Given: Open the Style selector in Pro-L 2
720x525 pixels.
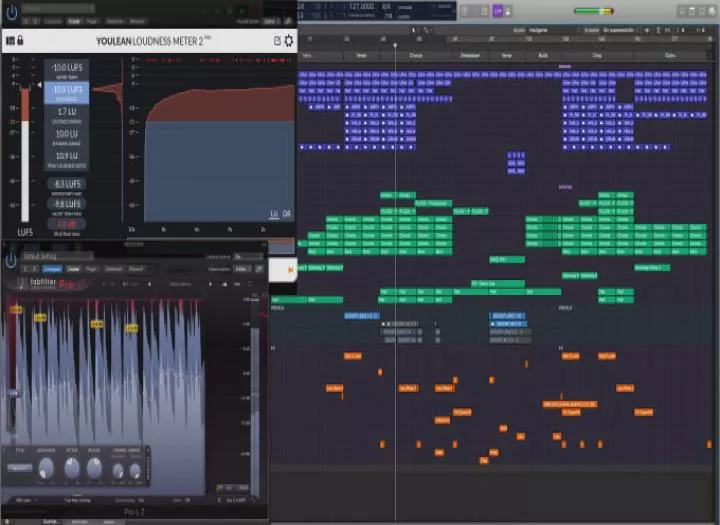Looking at the screenshot, I should (x=19, y=468).
